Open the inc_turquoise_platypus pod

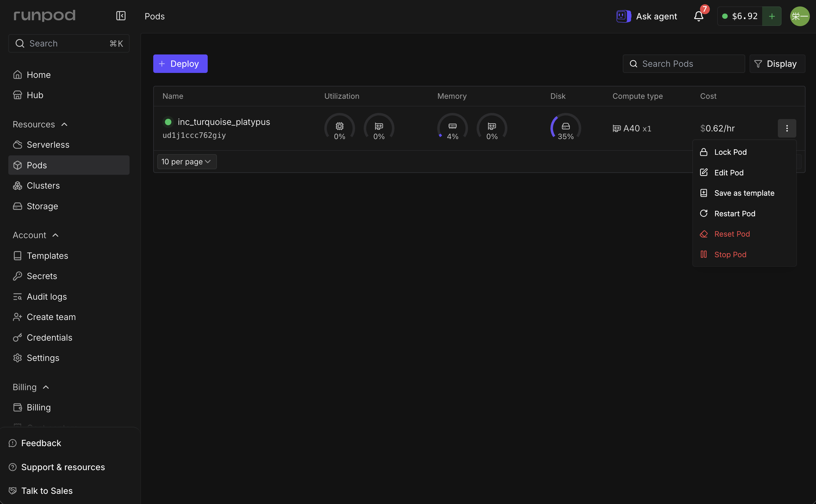pyautogui.click(x=224, y=122)
